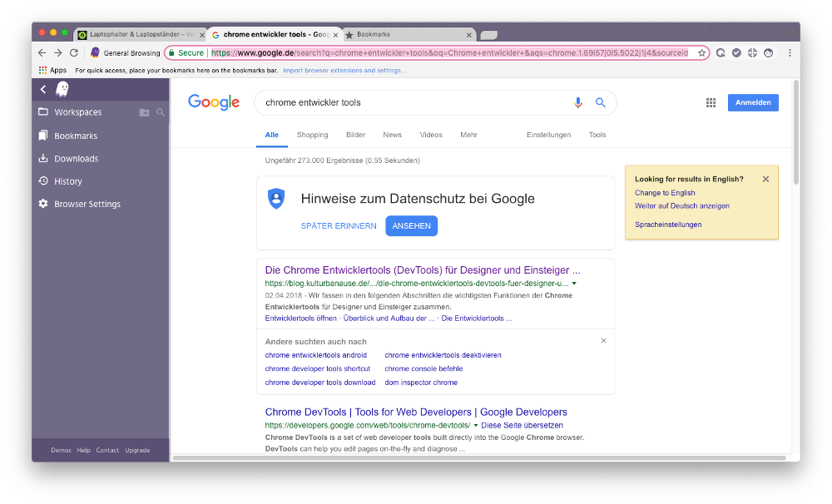Open the General Browsing ghost identity icon

coord(95,52)
